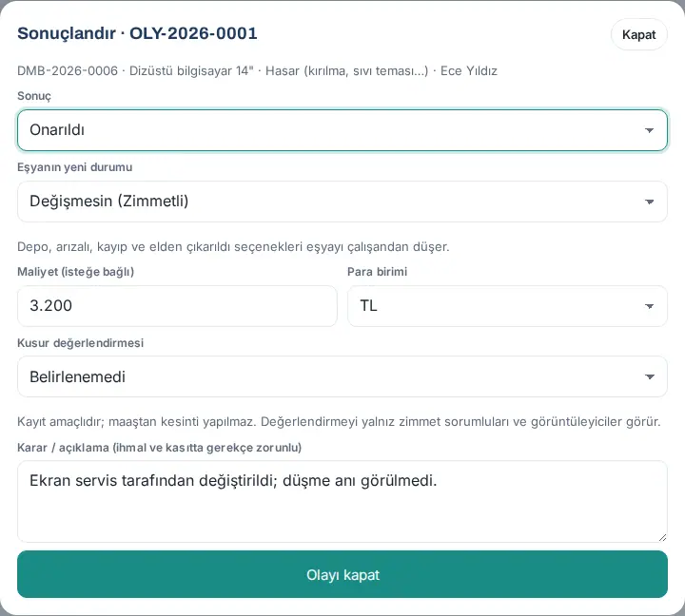Click the Para birimi label
The image size is (685, 616).
pos(377,272)
